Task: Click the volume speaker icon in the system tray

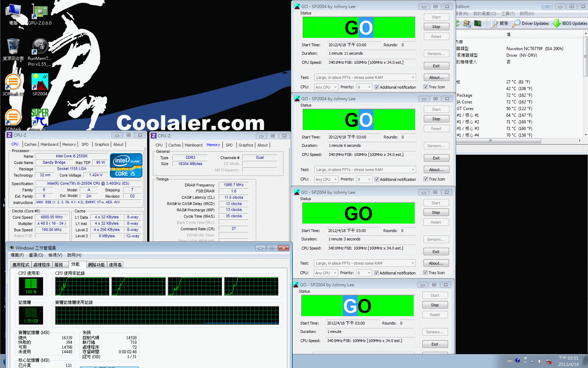Action: pyautogui.click(x=540, y=361)
